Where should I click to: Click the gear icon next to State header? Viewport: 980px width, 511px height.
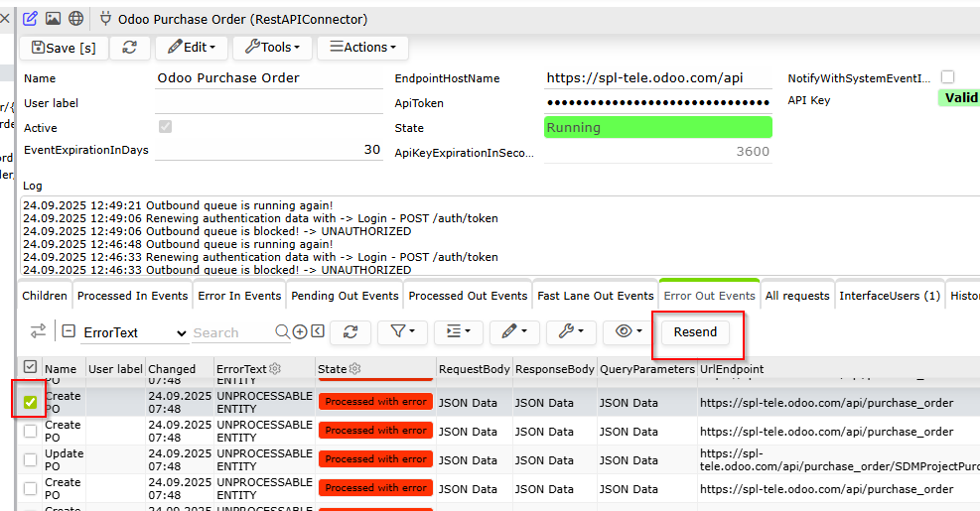(355, 368)
